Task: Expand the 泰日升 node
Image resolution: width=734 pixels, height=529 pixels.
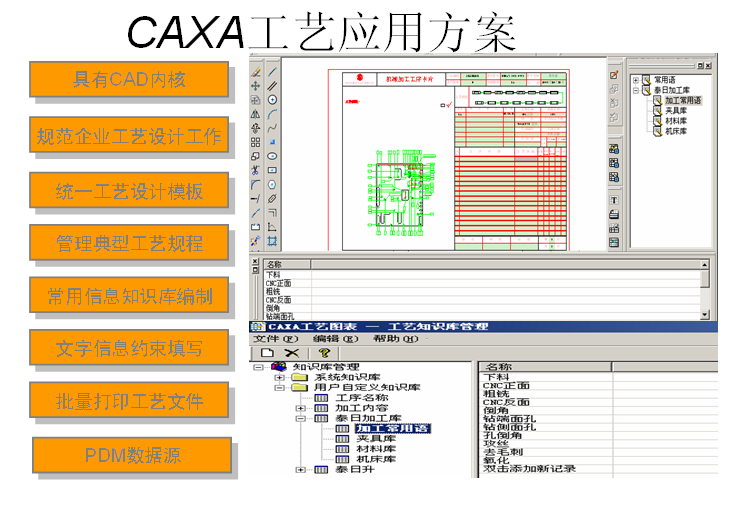Action: 300,470
